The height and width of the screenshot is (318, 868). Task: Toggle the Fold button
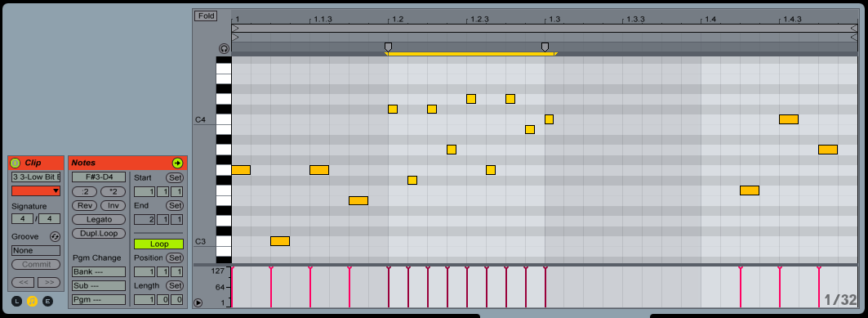206,16
